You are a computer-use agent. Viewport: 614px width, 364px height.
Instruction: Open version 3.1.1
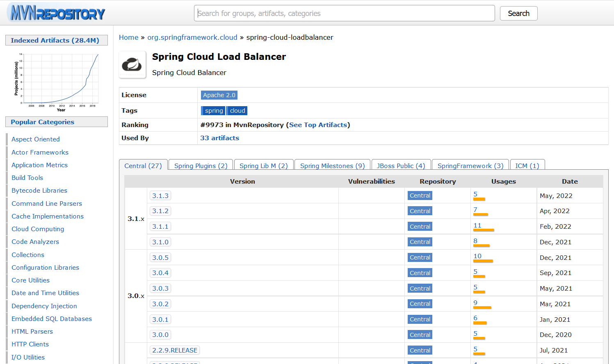tap(160, 227)
